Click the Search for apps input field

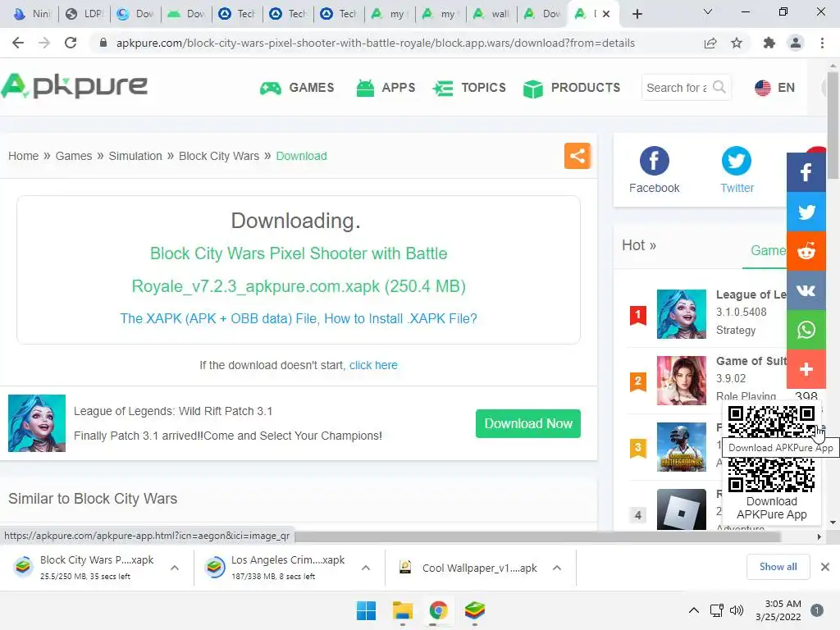[677, 87]
